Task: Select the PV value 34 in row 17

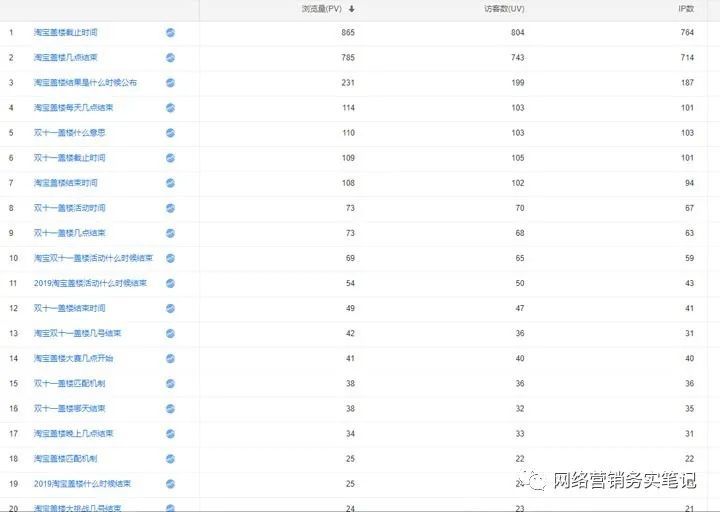Action: [350, 433]
